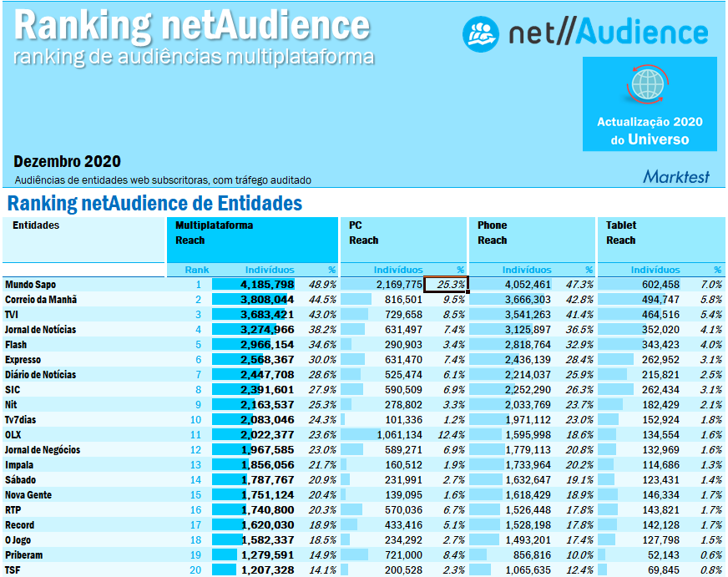The height and width of the screenshot is (577, 728).
Task: Click the Ranking netAudience de Entidades heading
Action: pos(155,204)
